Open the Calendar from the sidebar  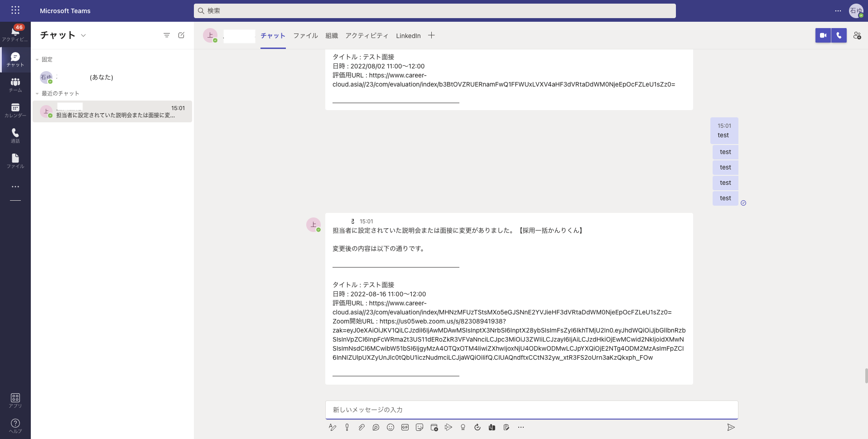coord(15,110)
